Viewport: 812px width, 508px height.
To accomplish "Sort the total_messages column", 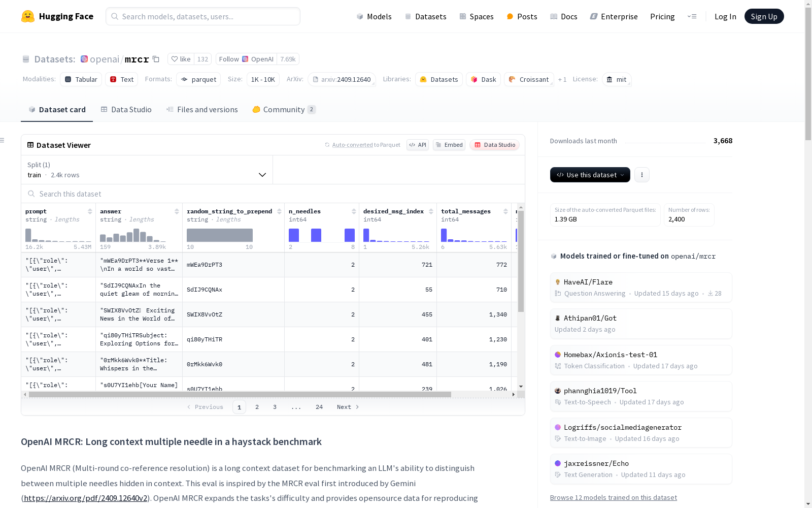I will coord(505,211).
